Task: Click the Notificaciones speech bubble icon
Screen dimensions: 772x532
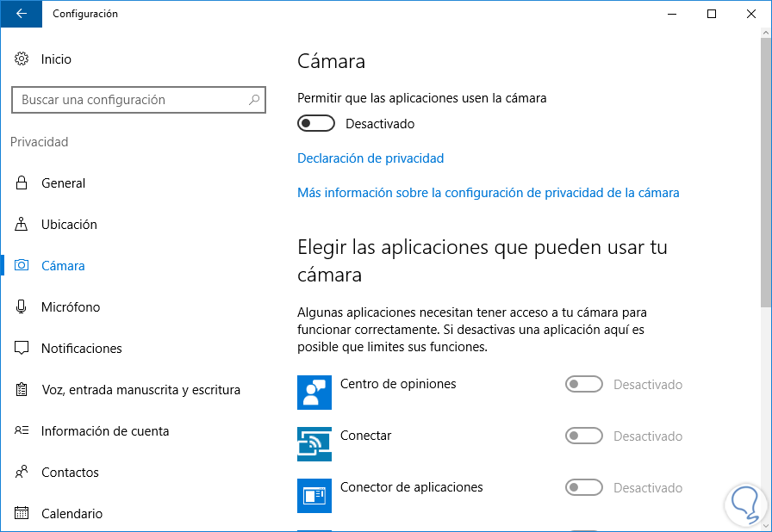Action: click(x=22, y=349)
